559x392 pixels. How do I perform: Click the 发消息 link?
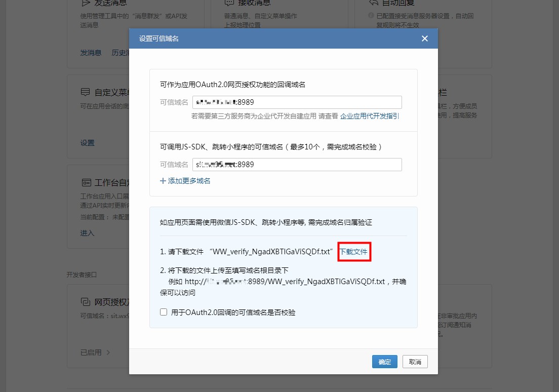click(91, 53)
